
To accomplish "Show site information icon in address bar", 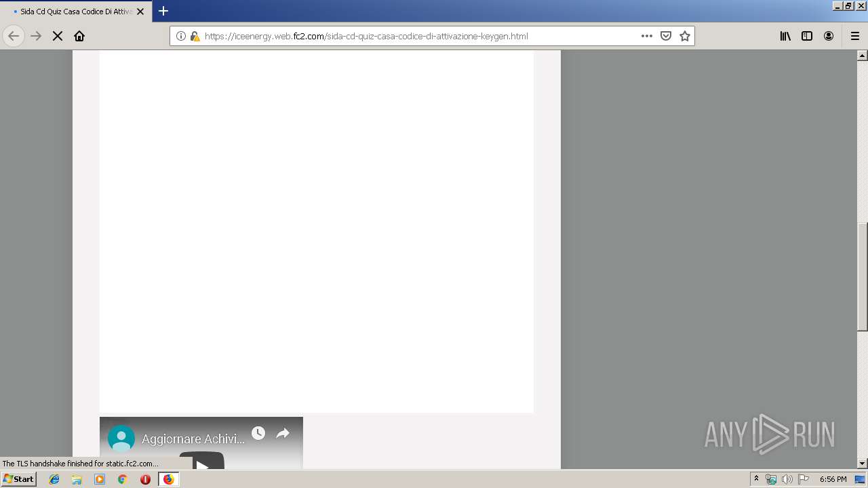I will pyautogui.click(x=181, y=36).
